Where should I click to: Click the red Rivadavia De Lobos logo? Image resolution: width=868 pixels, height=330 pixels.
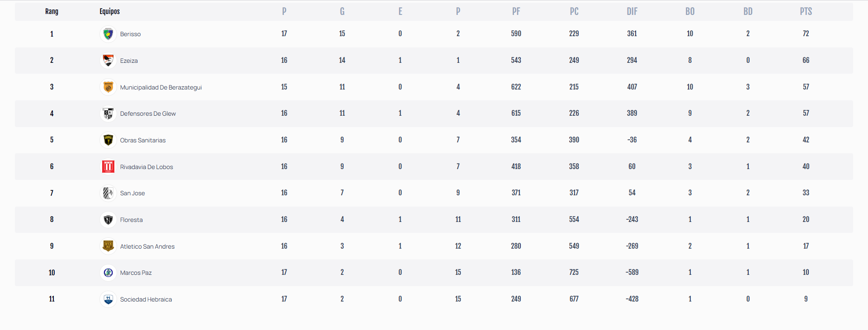point(108,167)
